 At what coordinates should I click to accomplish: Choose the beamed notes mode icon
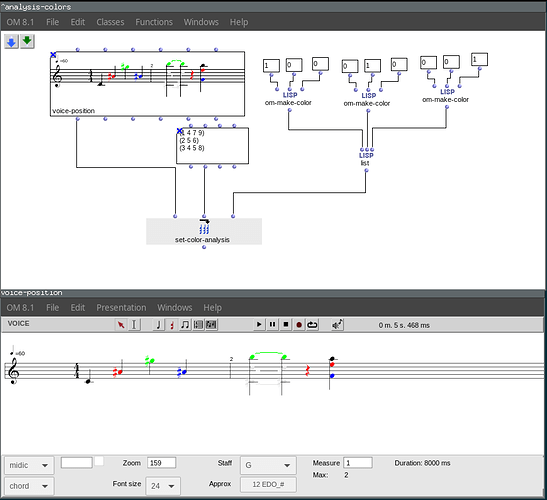pyautogui.click(x=185, y=324)
